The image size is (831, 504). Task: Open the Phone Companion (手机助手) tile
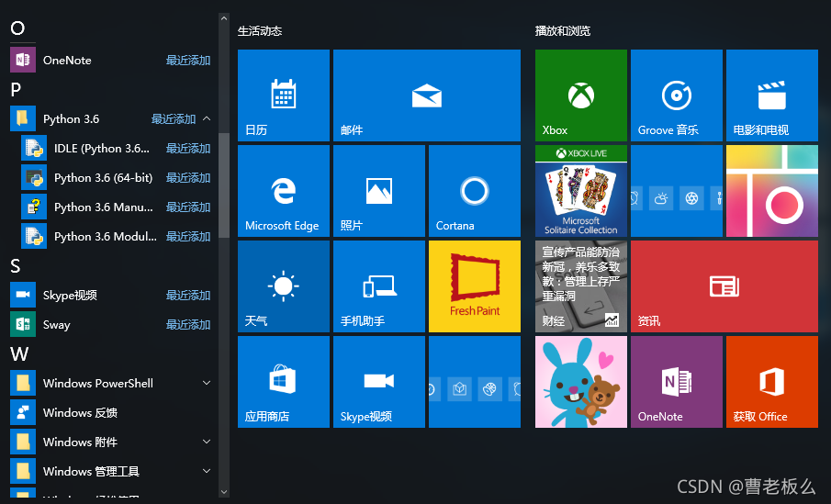(379, 286)
